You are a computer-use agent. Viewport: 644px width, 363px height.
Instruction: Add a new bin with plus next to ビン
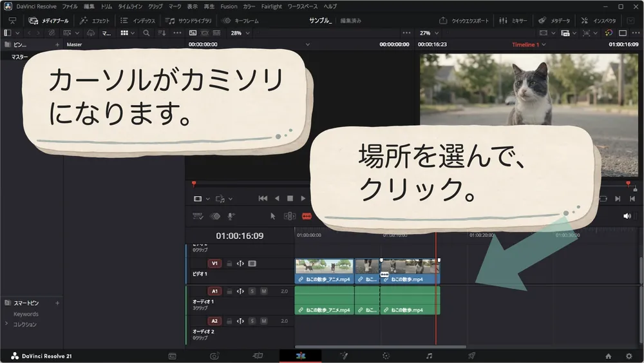57,44
